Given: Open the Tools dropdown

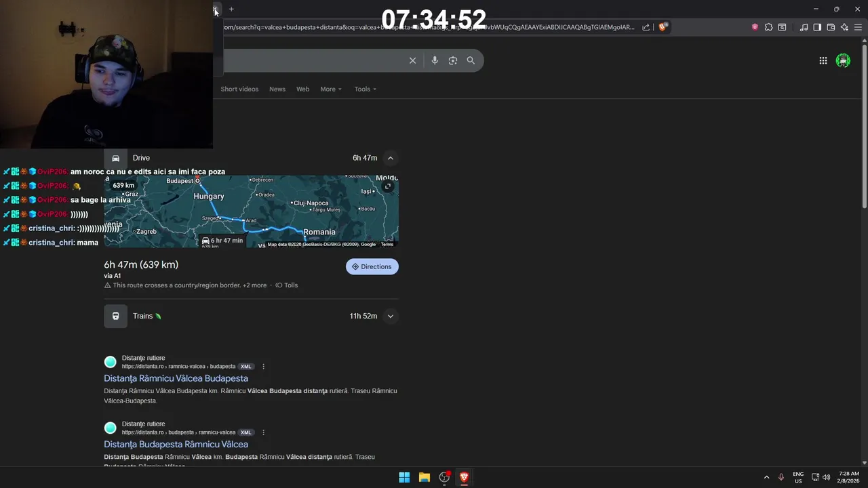Looking at the screenshot, I should [x=366, y=89].
